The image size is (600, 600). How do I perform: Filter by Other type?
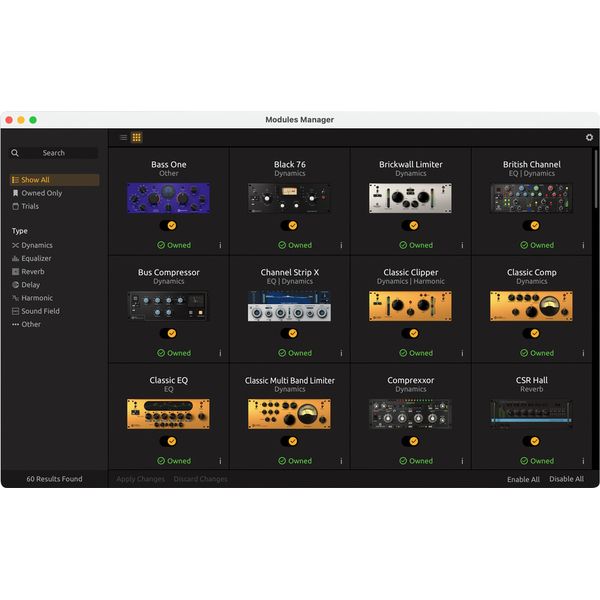click(26, 324)
